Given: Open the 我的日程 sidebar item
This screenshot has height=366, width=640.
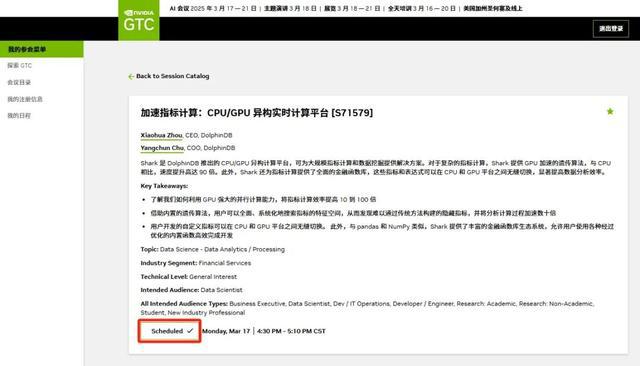Looking at the screenshot, I should click(19, 116).
